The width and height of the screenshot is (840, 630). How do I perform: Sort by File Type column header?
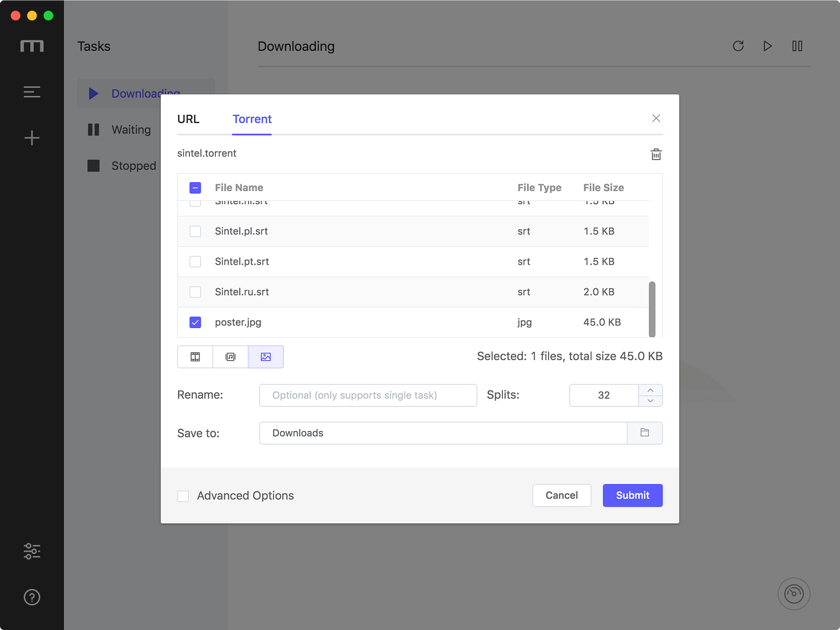(x=539, y=187)
